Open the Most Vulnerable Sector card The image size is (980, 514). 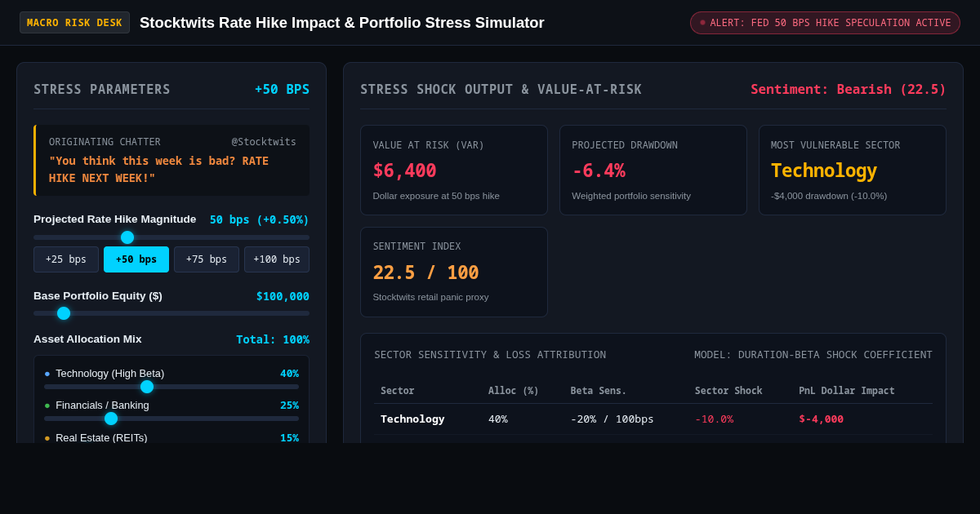pyautogui.click(x=853, y=170)
